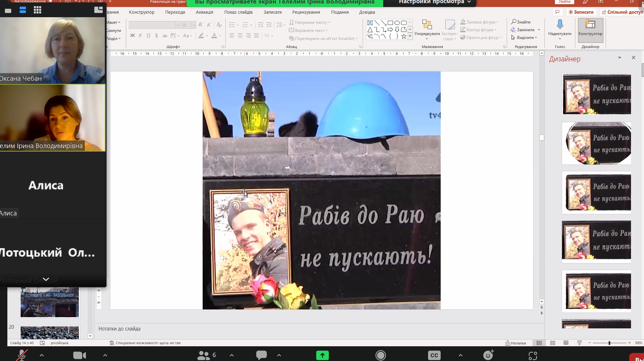Open the Animation ribbon tab
Viewport: 644px width, 361px height.
pyautogui.click(x=204, y=12)
